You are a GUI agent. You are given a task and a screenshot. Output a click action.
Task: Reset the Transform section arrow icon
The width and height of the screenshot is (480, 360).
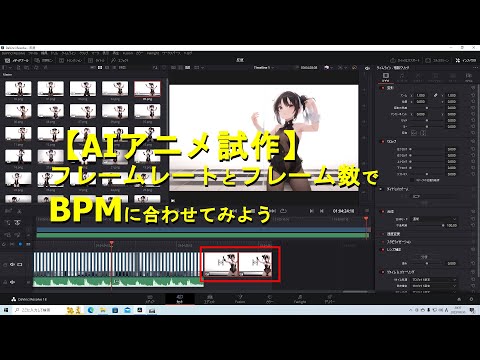(x=473, y=88)
